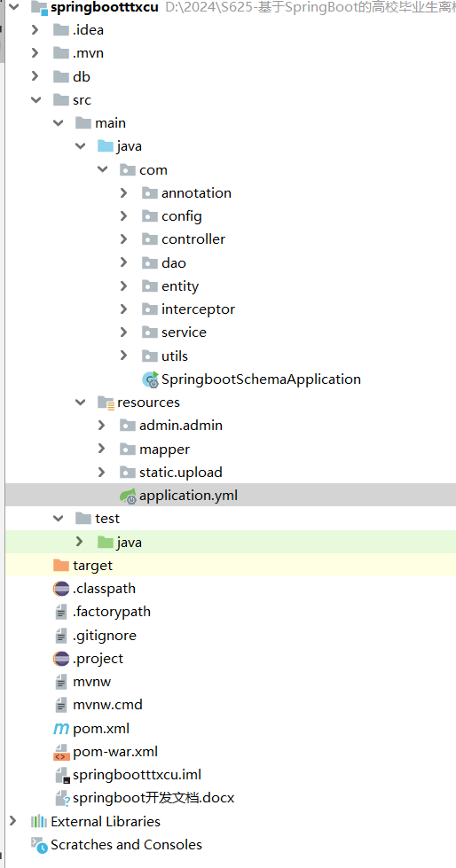Viewport: 456px width, 868px height.
Task: Select the target folder row
Action: coord(231,565)
